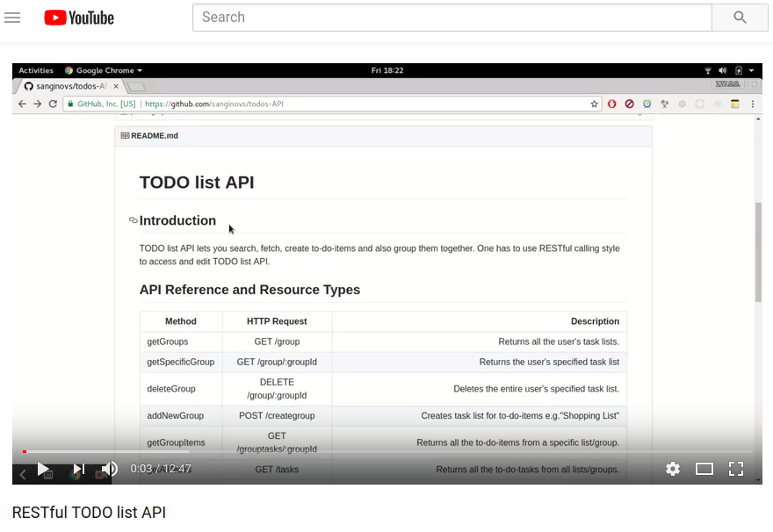The image size is (773, 532).
Task: Click the RESTful TODO list API title
Action: click(x=90, y=513)
